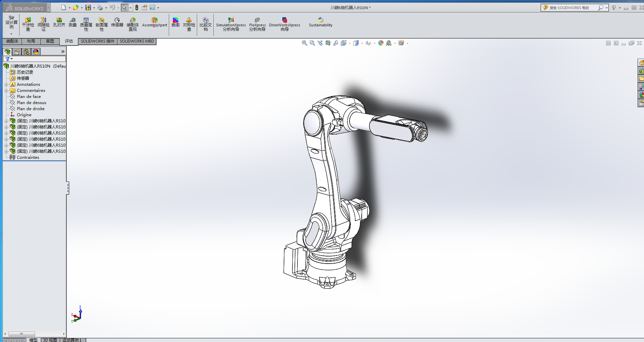
Task: Select Plan de face in the tree
Action: [x=29, y=97]
